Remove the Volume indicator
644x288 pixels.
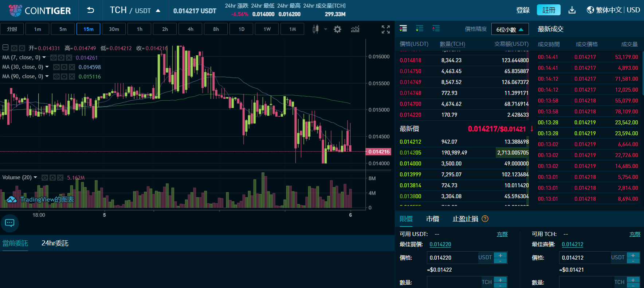tap(60, 177)
